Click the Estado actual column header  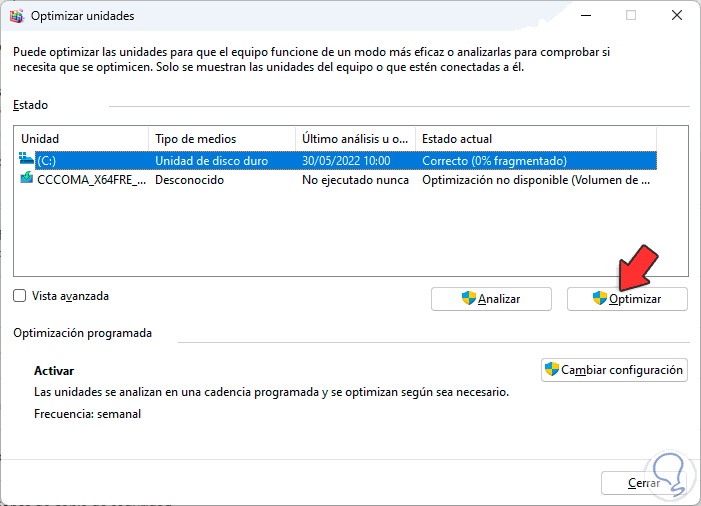click(535, 138)
